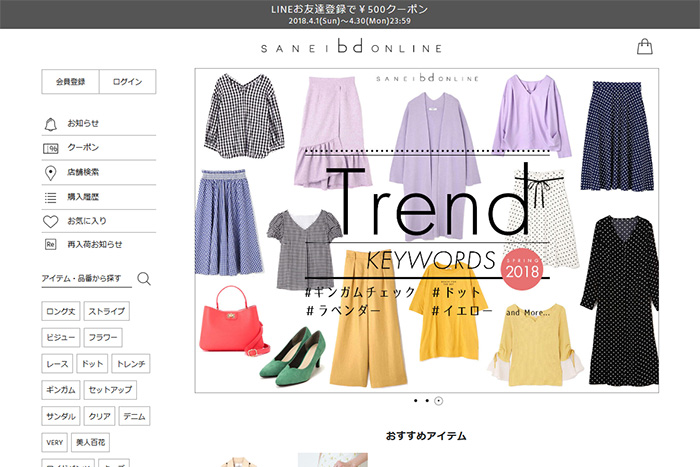Screen dimensions: 700x467
Task: Open the LINE ¥500 coupon banner
Action: pyautogui.click(x=350, y=14)
